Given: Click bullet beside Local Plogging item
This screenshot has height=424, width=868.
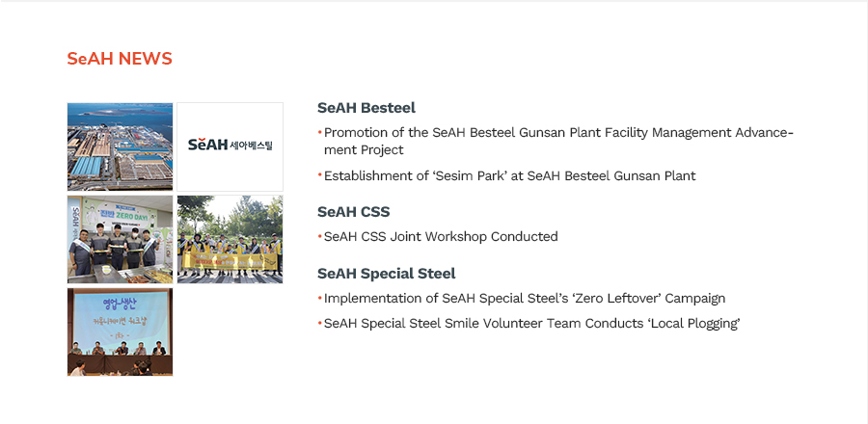Looking at the screenshot, I should click(x=320, y=323).
